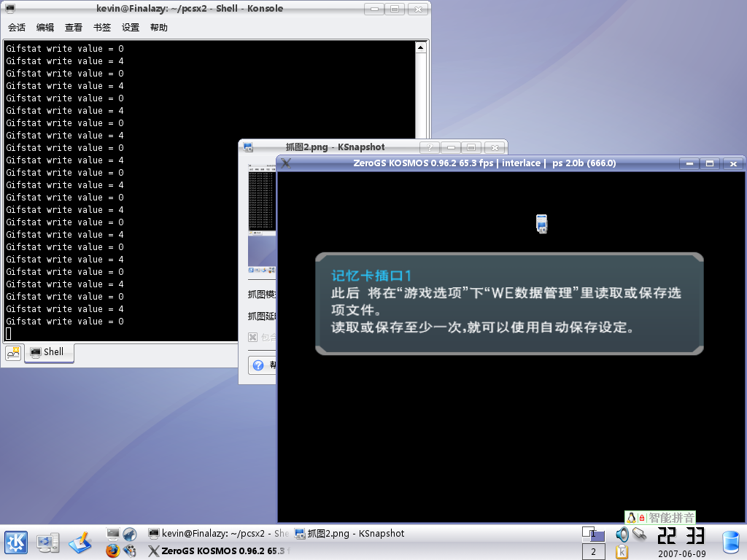Viewport: 747px width, 560px height.
Task: Launch the terminal from the small panel icon
Action: (113, 534)
